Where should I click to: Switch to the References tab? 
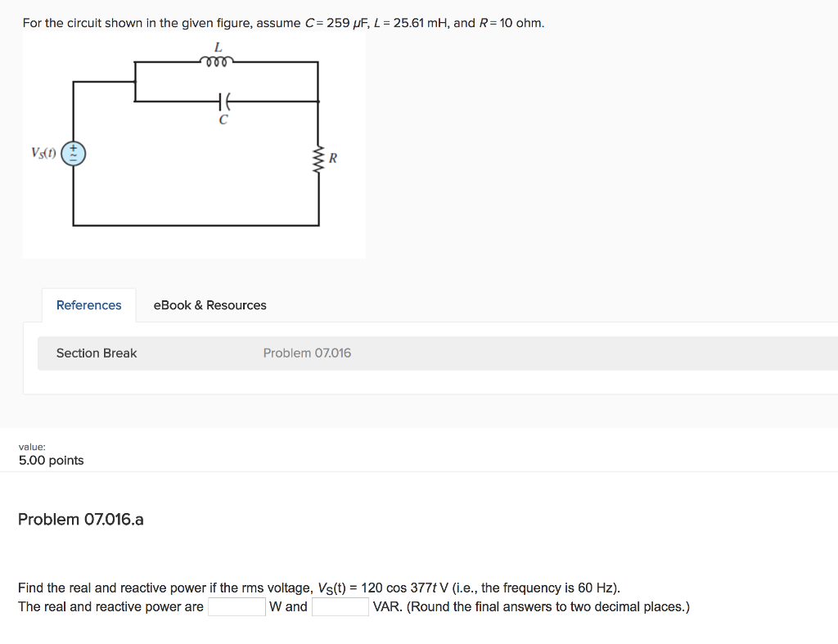88,304
